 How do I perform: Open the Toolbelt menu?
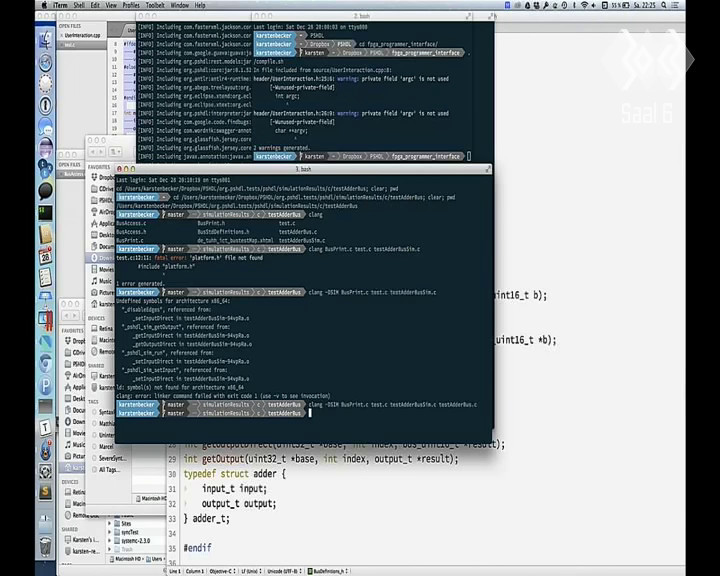[155, 5]
